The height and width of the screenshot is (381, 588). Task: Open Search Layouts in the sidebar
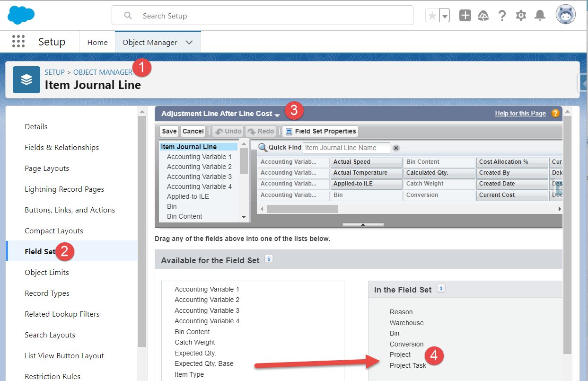tap(50, 335)
